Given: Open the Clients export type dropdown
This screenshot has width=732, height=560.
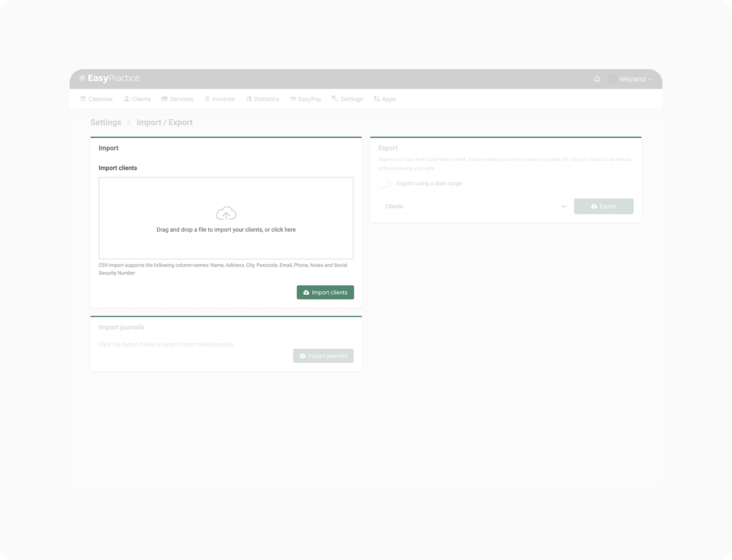Looking at the screenshot, I should click(473, 207).
